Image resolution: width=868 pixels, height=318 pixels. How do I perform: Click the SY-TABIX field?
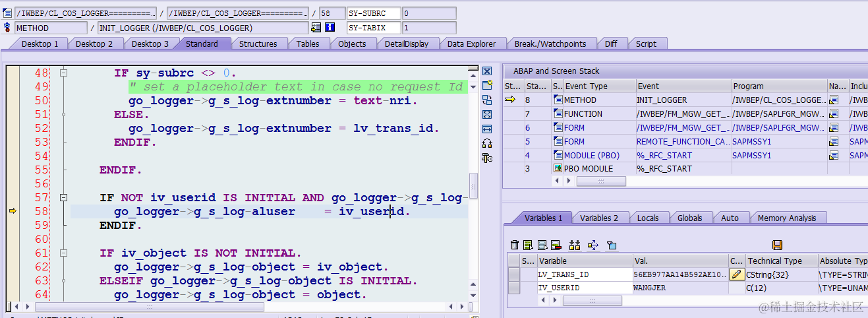(374, 28)
